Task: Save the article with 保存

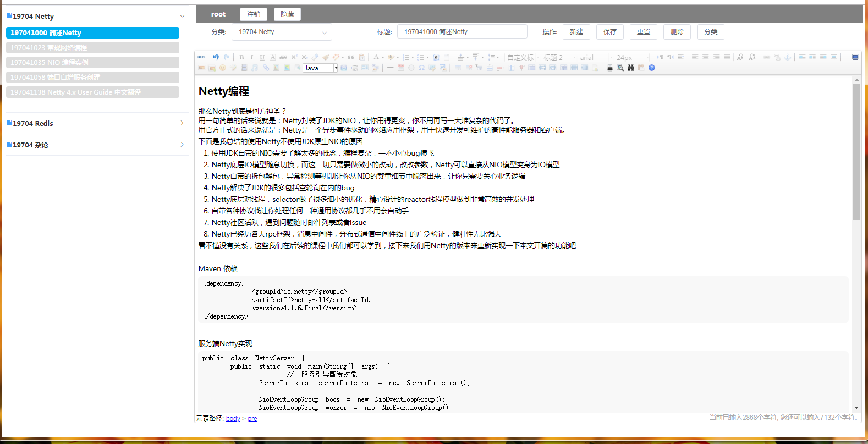Action: [x=610, y=32]
